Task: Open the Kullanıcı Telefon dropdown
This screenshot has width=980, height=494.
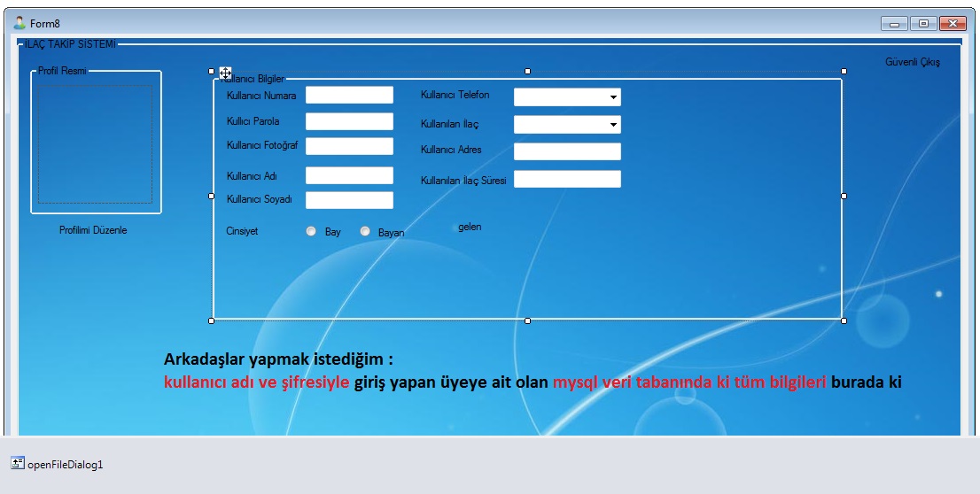Action: (x=614, y=96)
